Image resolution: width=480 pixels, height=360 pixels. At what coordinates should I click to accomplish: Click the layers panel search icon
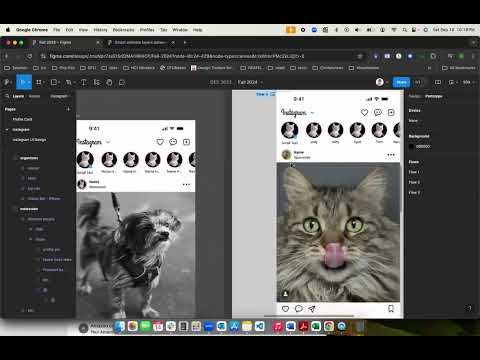point(7,96)
